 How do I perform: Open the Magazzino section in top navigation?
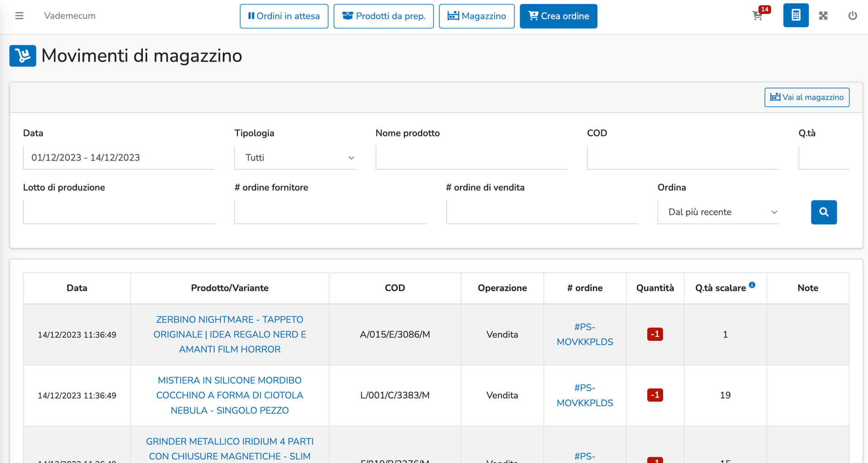476,16
